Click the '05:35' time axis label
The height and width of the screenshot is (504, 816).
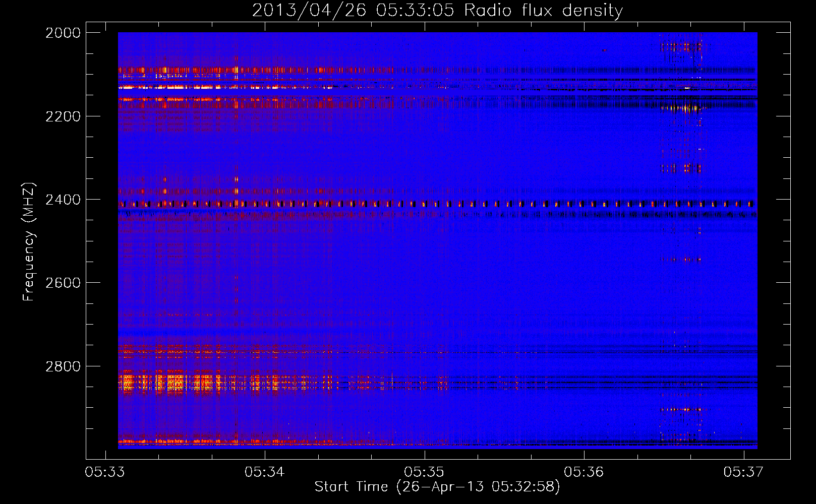(x=424, y=472)
